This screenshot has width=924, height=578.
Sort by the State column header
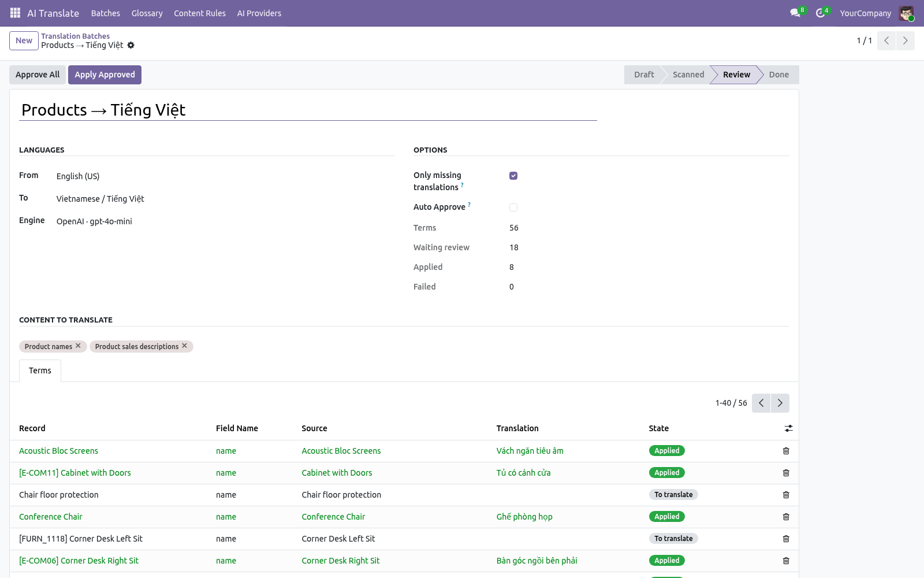coord(658,428)
